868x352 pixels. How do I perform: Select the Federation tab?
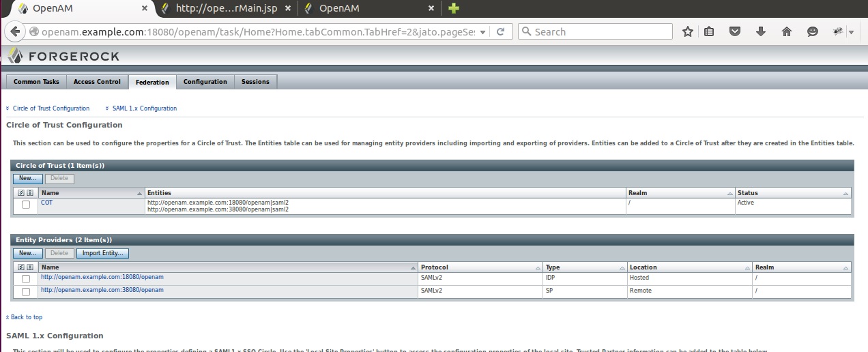152,82
